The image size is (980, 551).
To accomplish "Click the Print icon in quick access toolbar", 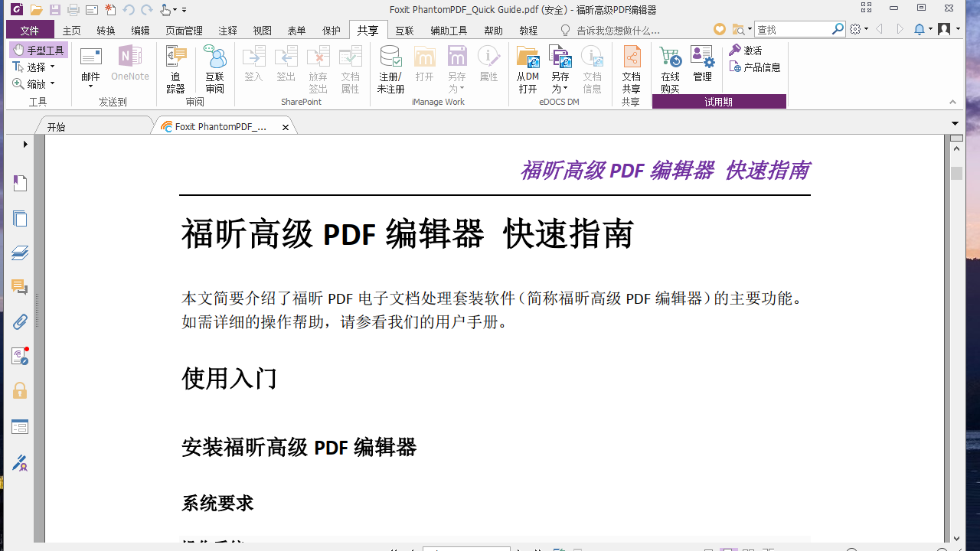I will pos(73,10).
